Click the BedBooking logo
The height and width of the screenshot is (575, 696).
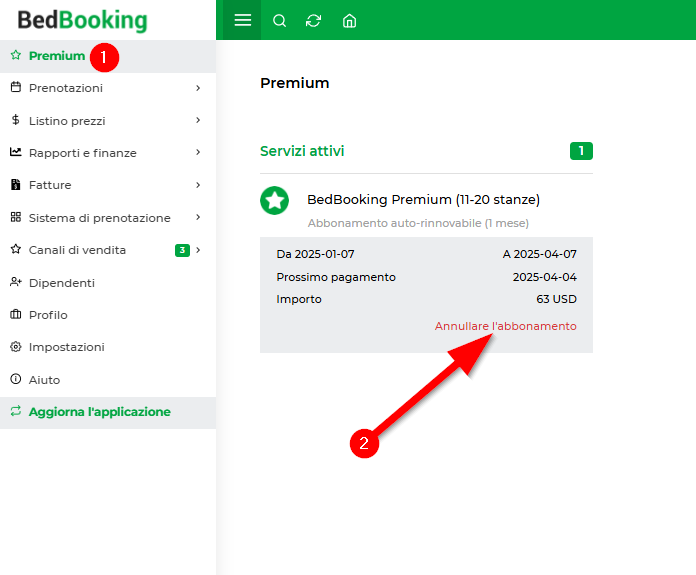tap(82, 20)
